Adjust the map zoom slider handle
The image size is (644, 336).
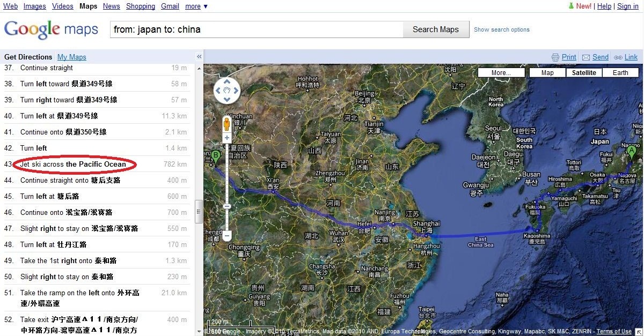(227, 206)
